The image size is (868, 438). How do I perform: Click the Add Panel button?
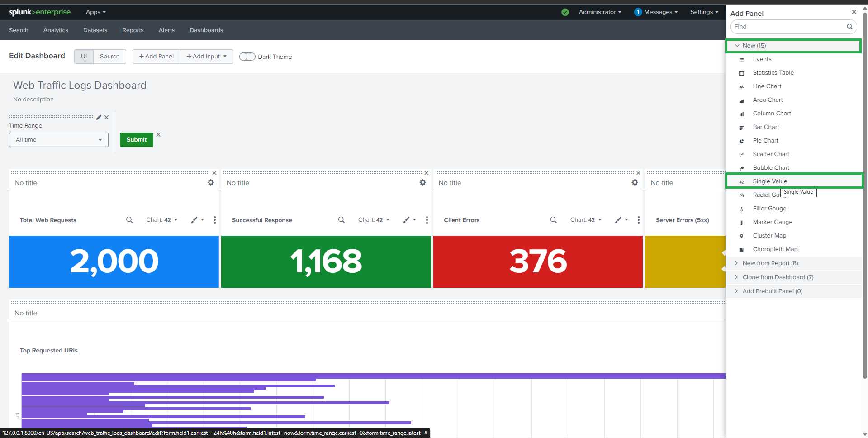point(157,57)
